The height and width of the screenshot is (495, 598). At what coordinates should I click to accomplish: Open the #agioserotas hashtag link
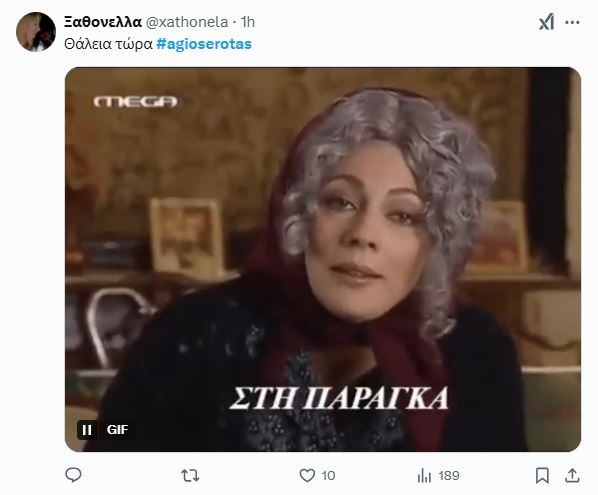204,44
